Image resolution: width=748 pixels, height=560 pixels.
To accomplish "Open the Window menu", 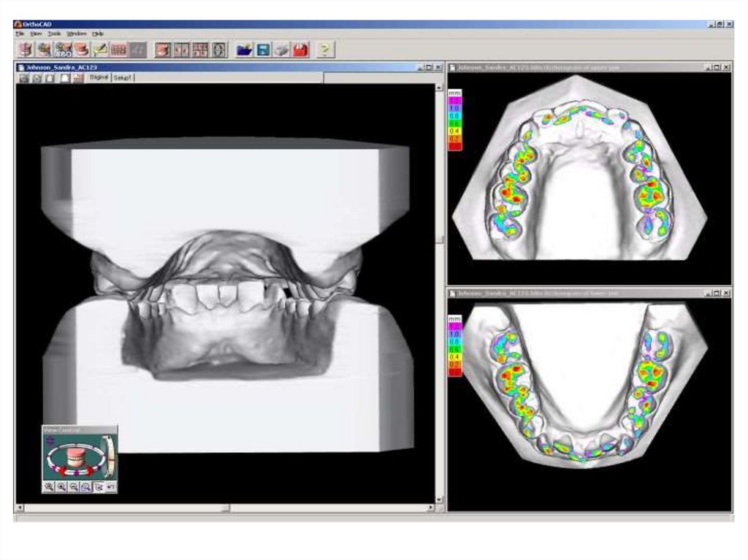I will (x=76, y=34).
